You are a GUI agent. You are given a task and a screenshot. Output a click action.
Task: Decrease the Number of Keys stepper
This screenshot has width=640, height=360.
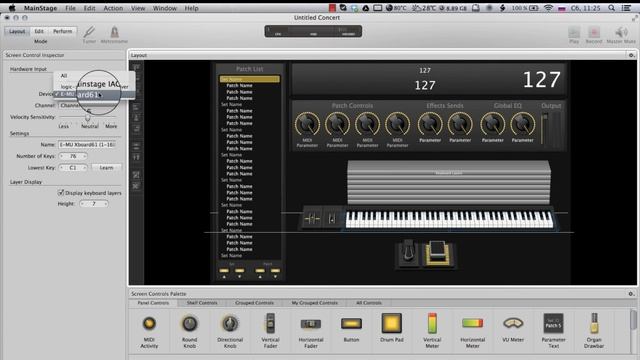point(62,156)
